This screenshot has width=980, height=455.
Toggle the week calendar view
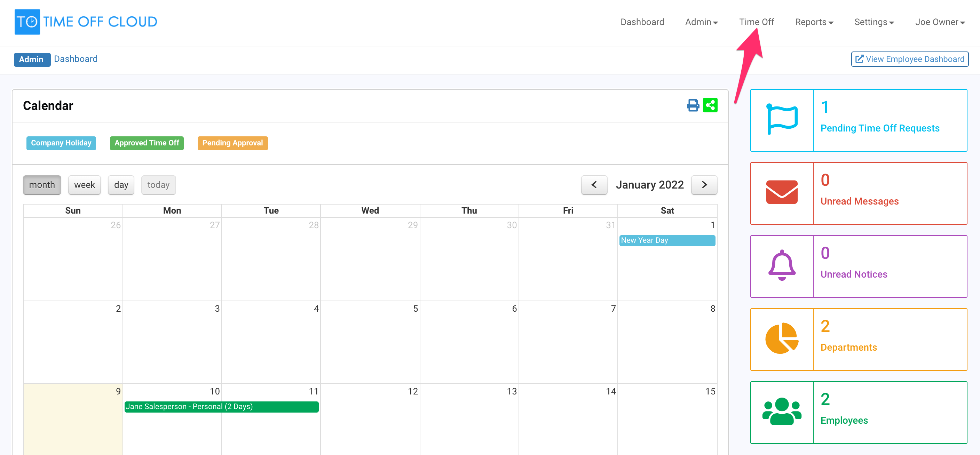coord(84,185)
